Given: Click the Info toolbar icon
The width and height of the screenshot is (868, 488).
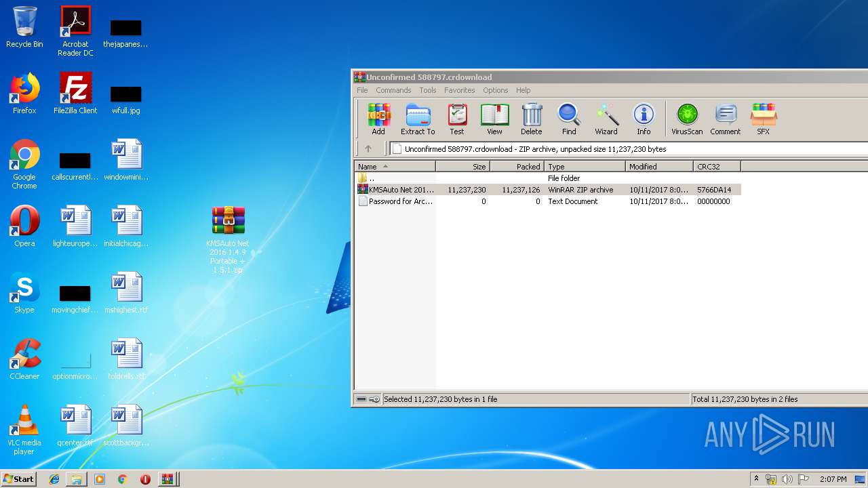Looking at the screenshot, I should (644, 119).
